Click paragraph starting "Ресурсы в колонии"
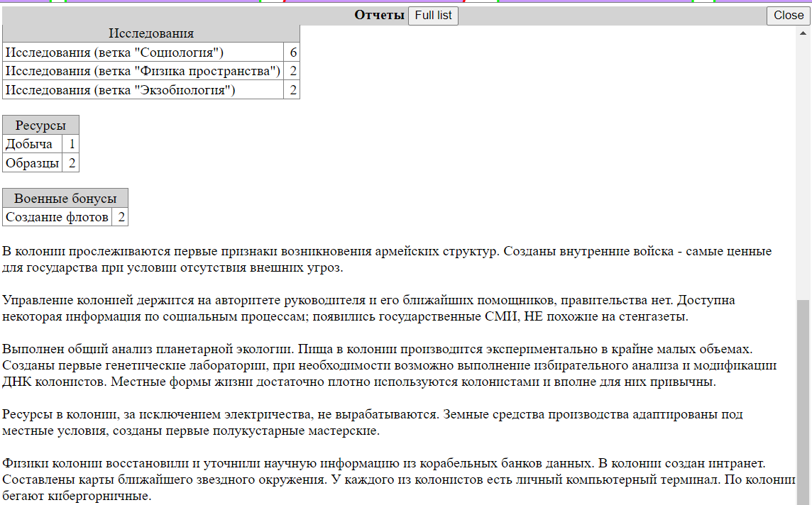The height and width of the screenshot is (505, 812). point(373,422)
